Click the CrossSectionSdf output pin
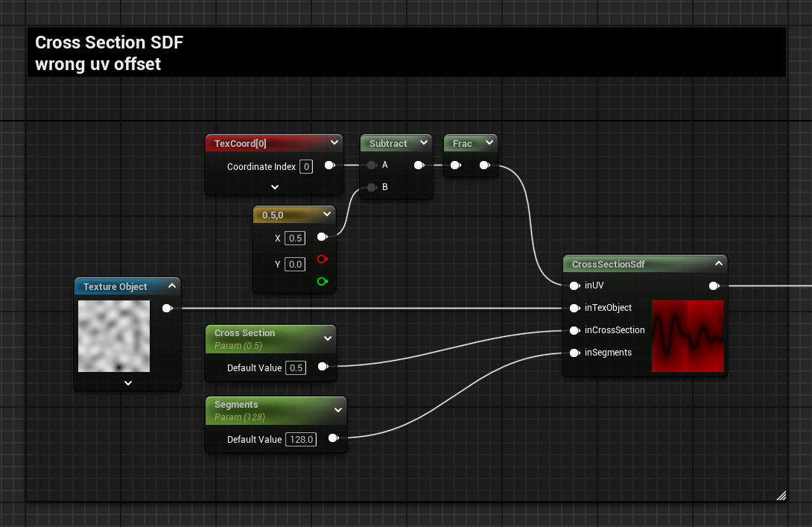 coord(714,285)
